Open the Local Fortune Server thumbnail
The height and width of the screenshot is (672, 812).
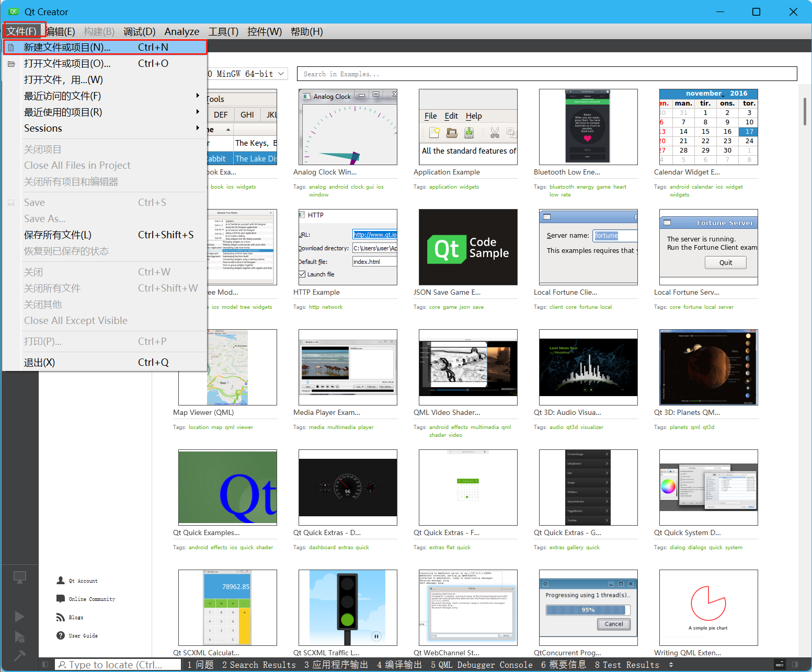(x=708, y=247)
